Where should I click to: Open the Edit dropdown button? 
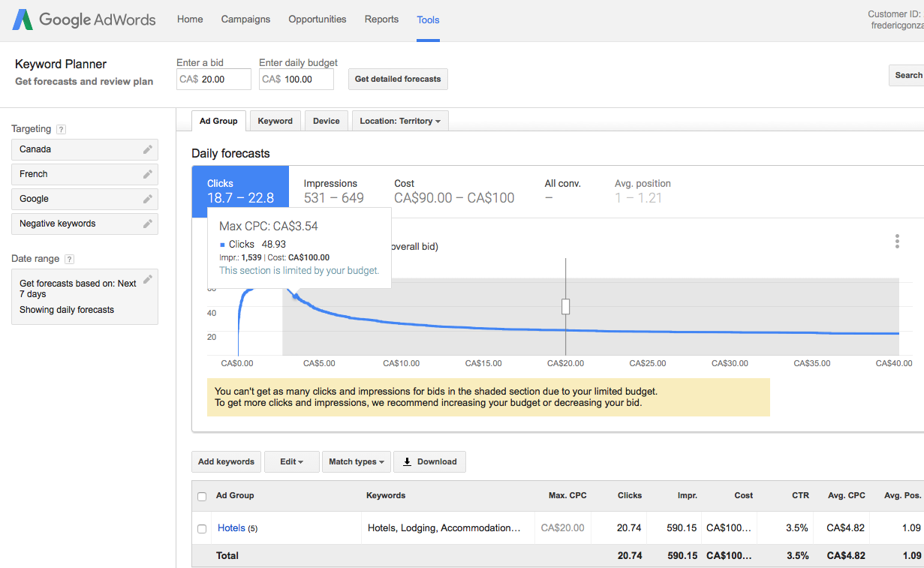click(292, 461)
